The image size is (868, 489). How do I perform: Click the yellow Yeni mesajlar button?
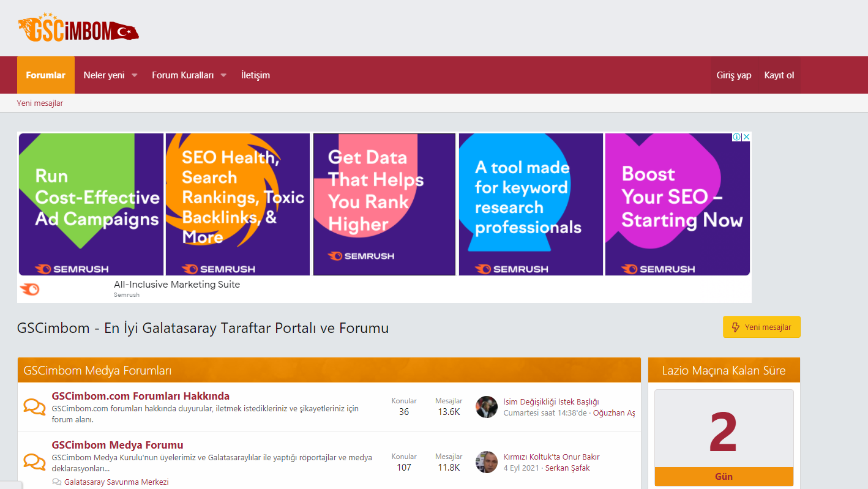pos(761,327)
